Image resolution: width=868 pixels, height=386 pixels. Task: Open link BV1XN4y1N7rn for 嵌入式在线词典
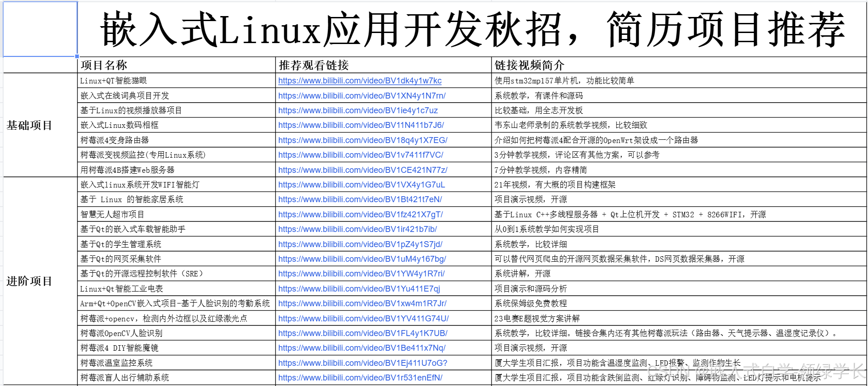(362, 96)
